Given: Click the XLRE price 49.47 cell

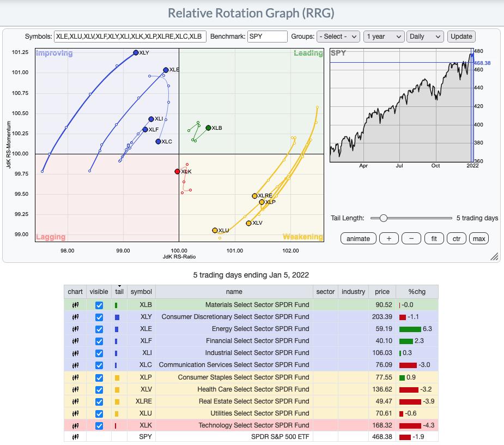Looking at the screenshot, I should (x=382, y=401).
